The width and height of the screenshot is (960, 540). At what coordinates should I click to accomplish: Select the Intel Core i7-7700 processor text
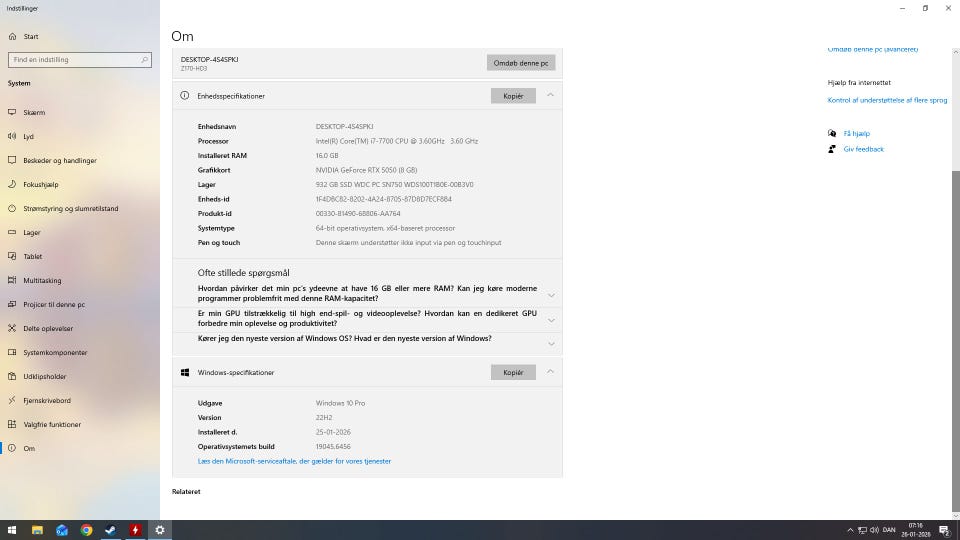[397, 141]
